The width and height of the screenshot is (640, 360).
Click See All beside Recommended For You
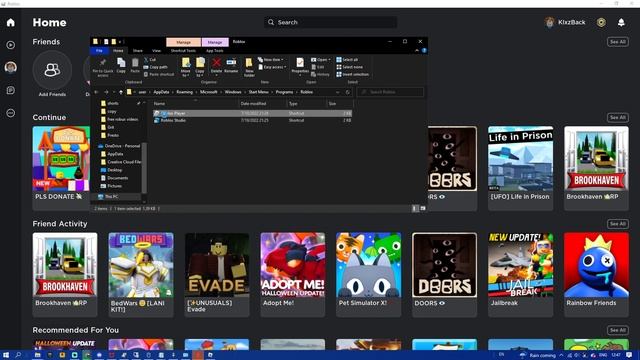coord(618,330)
